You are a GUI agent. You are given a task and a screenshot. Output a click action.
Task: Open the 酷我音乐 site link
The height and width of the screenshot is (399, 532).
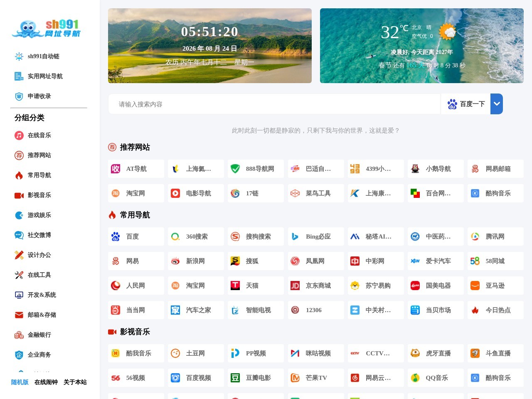[136, 353]
